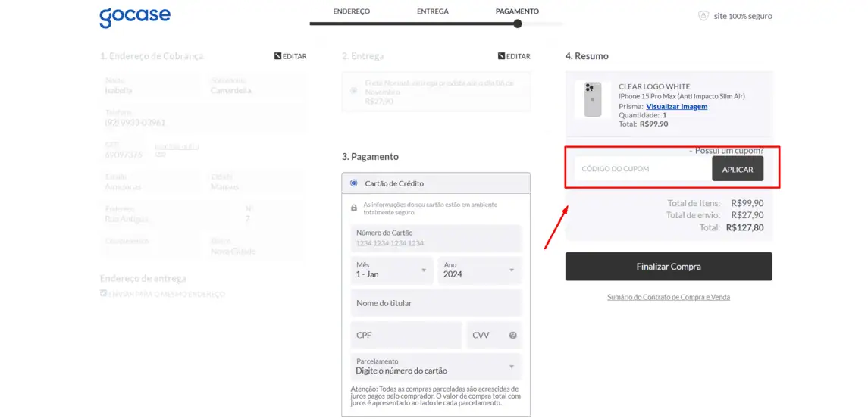Click the Finalizar Compra button
This screenshot has width=868, height=419.
[x=668, y=267]
